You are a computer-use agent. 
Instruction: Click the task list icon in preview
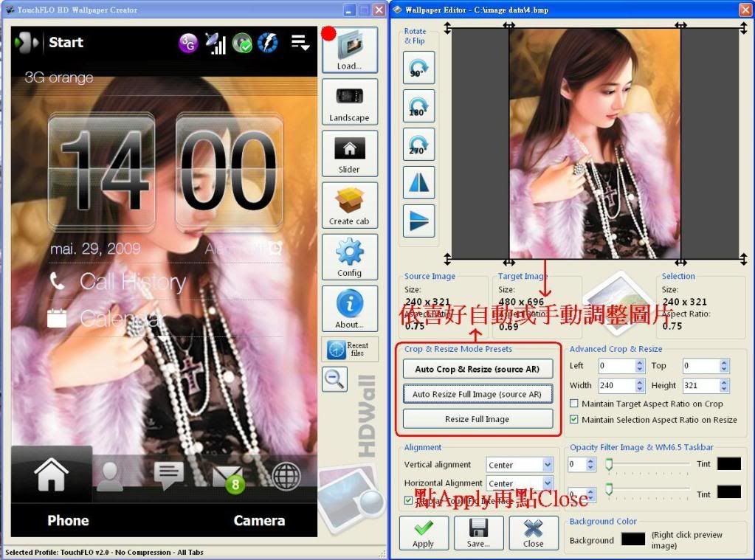coord(300,42)
